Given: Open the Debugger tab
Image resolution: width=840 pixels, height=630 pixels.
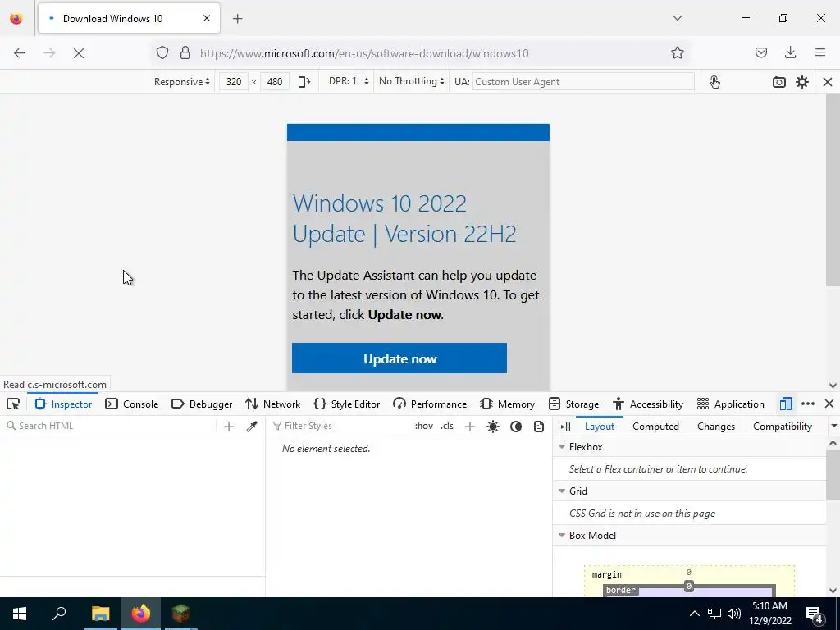Looking at the screenshot, I should [x=202, y=404].
